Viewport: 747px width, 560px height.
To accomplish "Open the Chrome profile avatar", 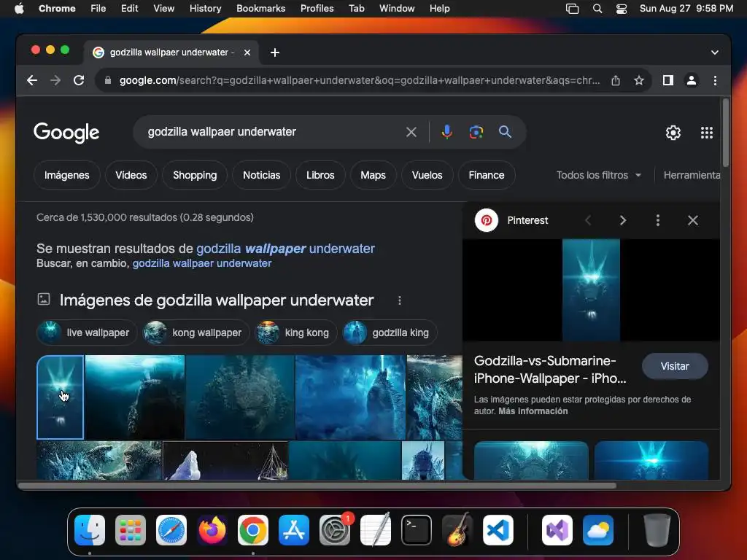I will coord(692,80).
